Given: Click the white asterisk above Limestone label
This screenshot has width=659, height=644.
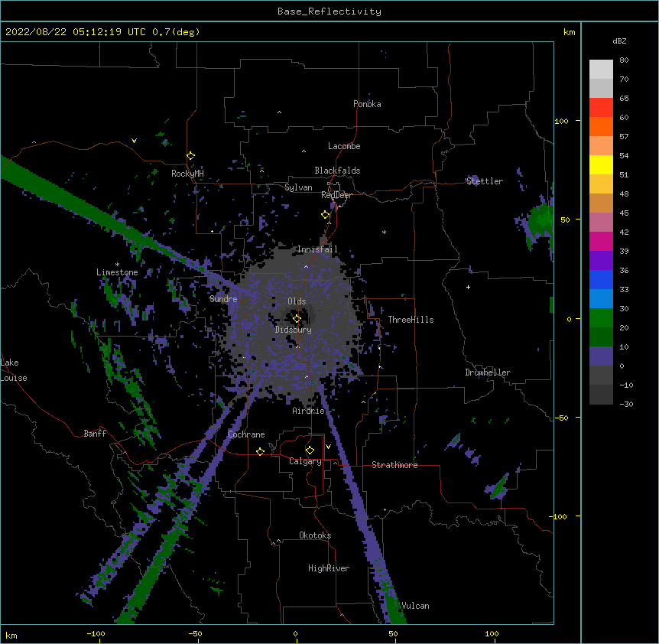Looking at the screenshot, I should coord(117,265).
